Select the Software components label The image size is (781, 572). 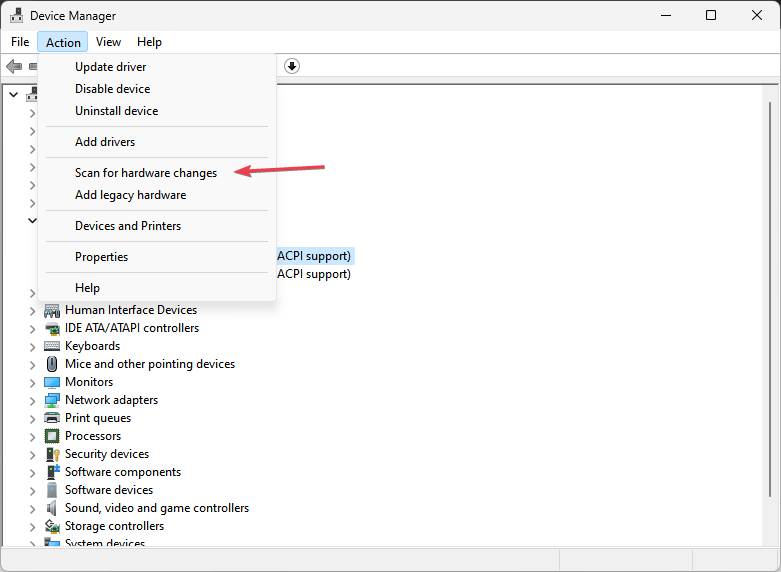tap(123, 471)
